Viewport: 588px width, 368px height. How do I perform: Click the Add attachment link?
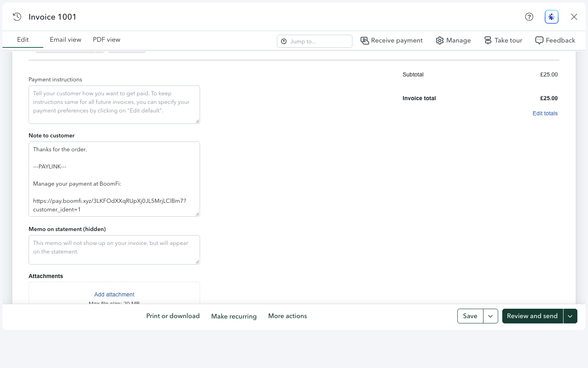pos(114,294)
